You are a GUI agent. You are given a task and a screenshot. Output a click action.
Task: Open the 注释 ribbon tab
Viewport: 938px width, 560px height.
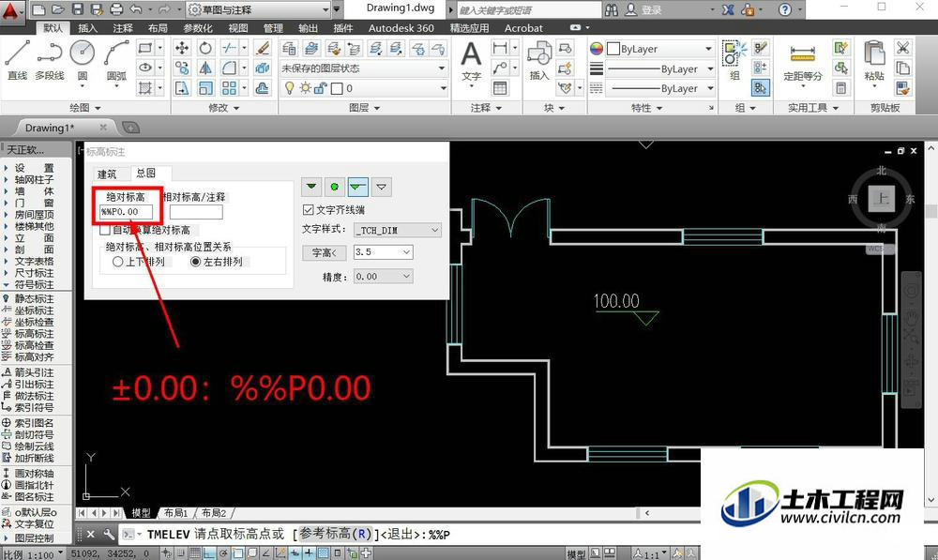tap(123, 28)
